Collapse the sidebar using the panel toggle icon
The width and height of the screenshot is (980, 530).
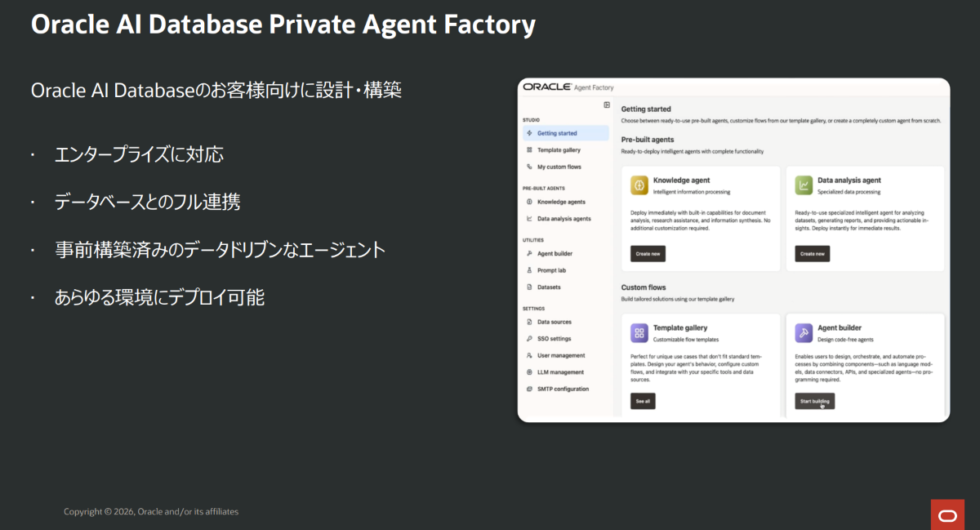point(607,105)
